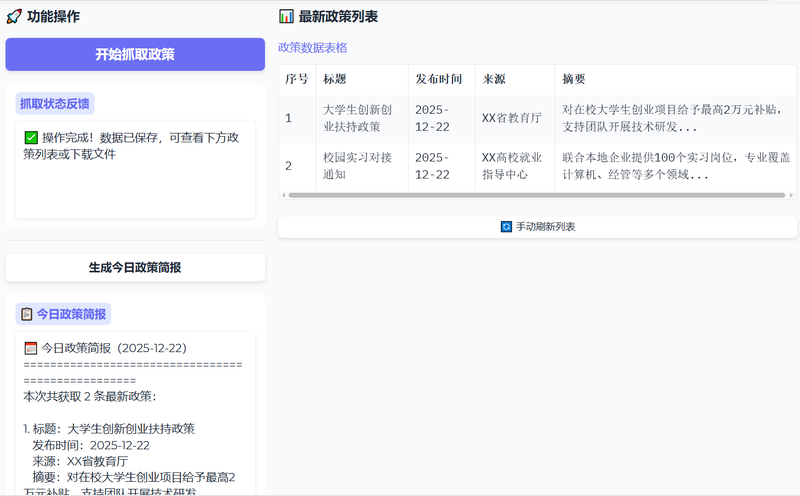Click the 摘要 column header

pyautogui.click(x=574, y=79)
